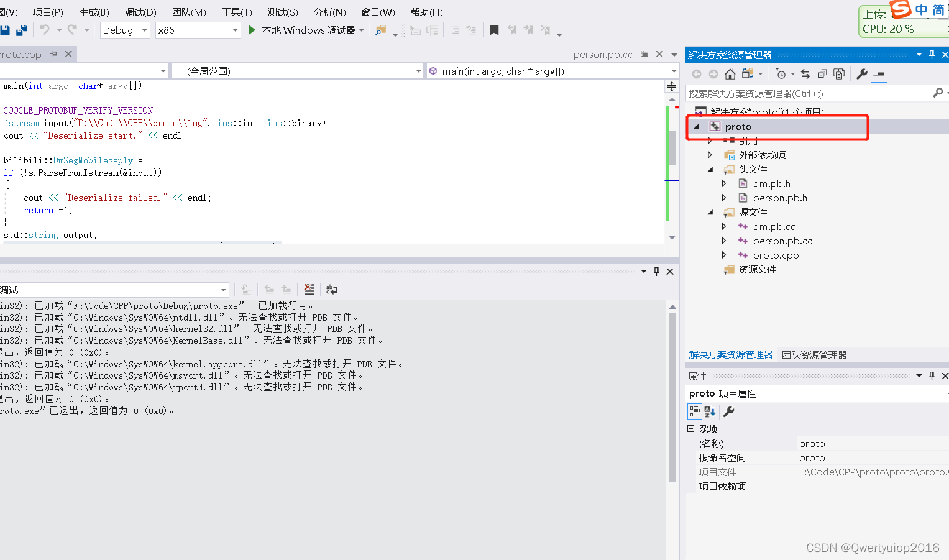Image resolution: width=949 pixels, height=560 pixels.
Task: Open properties via the Solution Explorer wrench icon
Action: pyautogui.click(x=862, y=74)
